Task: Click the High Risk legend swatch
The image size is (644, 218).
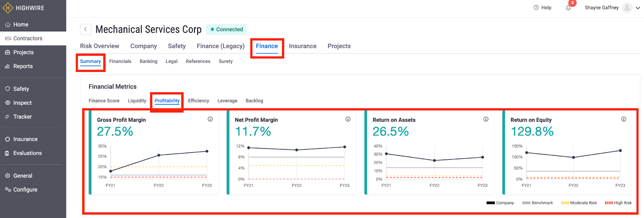Action: coord(609,203)
